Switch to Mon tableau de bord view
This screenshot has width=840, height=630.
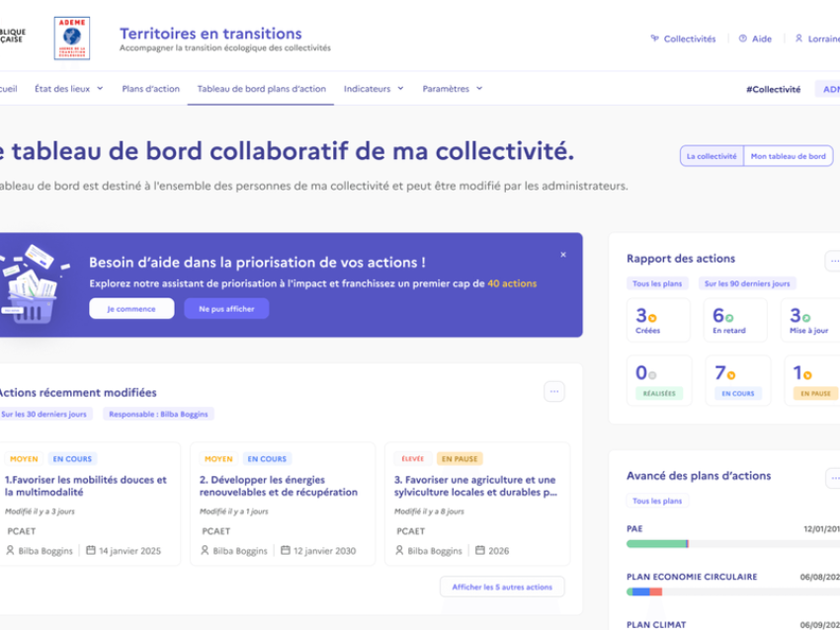[x=788, y=156]
